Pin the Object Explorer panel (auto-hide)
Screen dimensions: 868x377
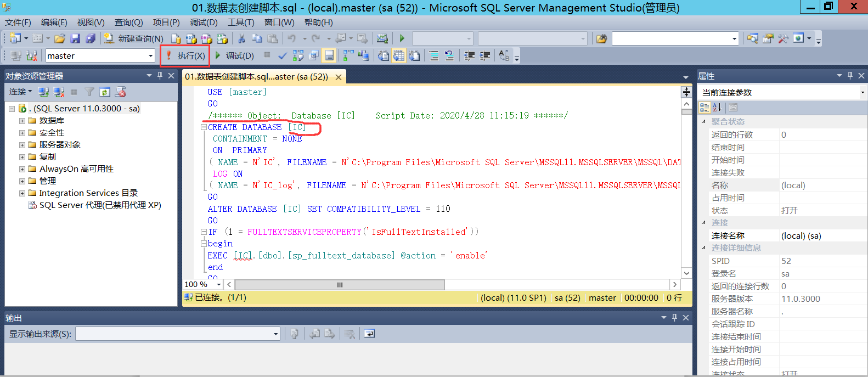pyautogui.click(x=160, y=76)
